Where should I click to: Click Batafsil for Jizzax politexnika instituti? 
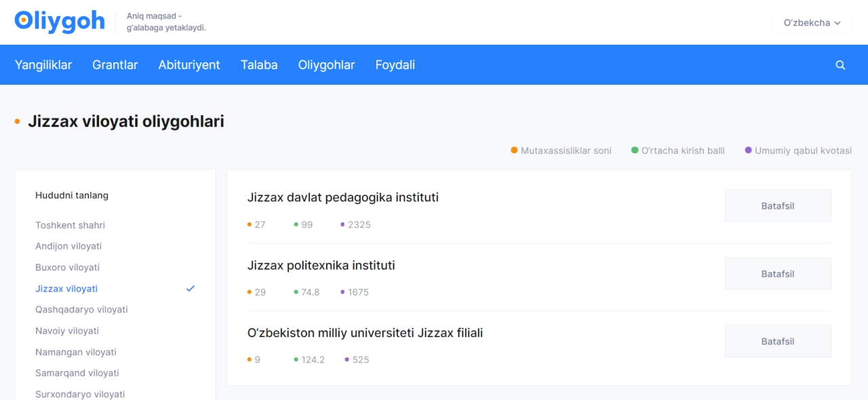tap(778, 274)
